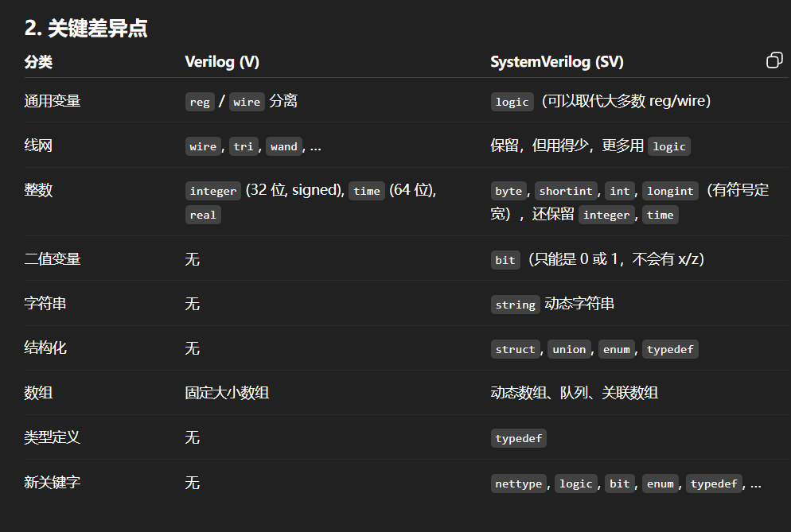Image resolution: width=791 pixels, height=532 pixels.
Task: Click the 'reg' code tag
Action: coord(200,102)
